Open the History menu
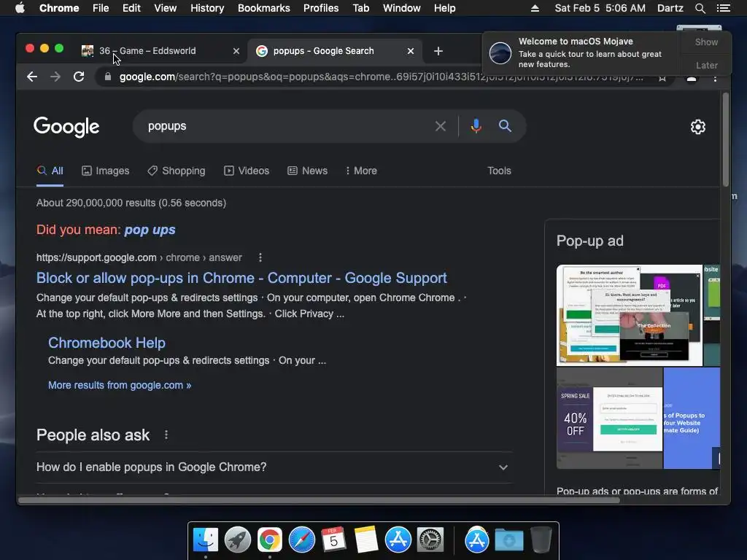Viewport: 747px width, 560px height. pos(206,8)
